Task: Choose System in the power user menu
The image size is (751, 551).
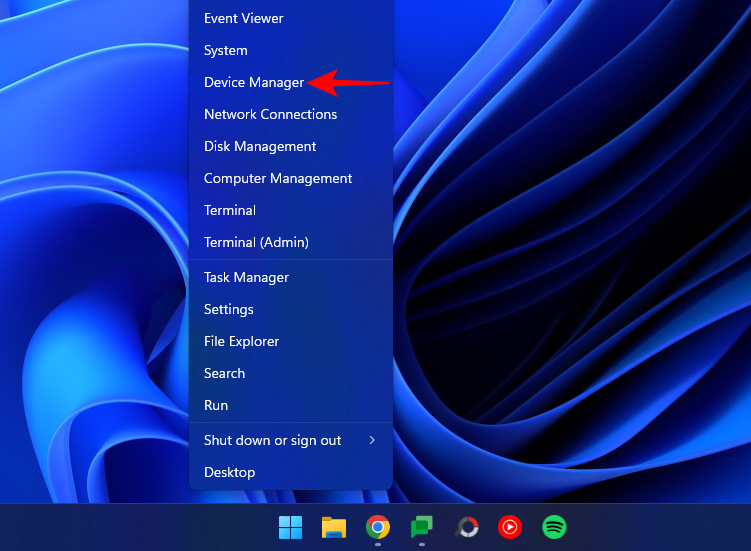Action: pos(226,50)
